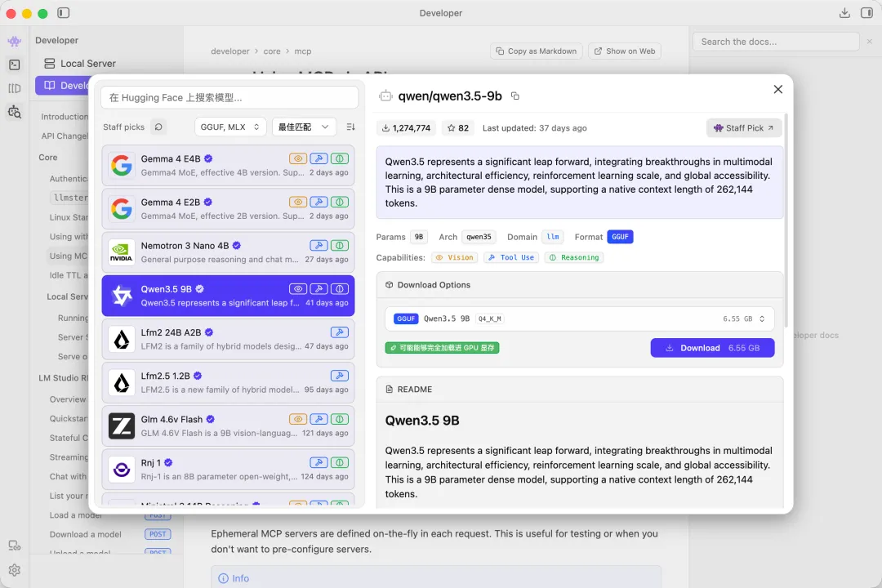Screen dimensions: 882x588
Task: Click the sort order icon beside 最佳匹配
Action: [350, 127]
